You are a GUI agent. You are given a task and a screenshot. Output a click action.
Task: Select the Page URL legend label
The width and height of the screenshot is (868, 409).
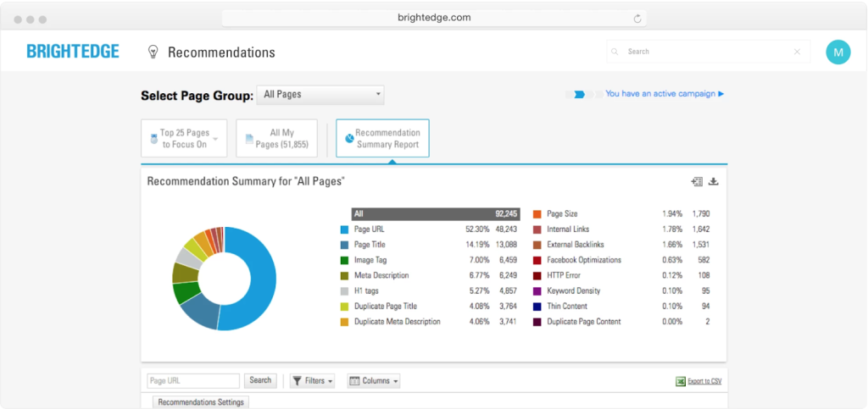pos(370,229)
